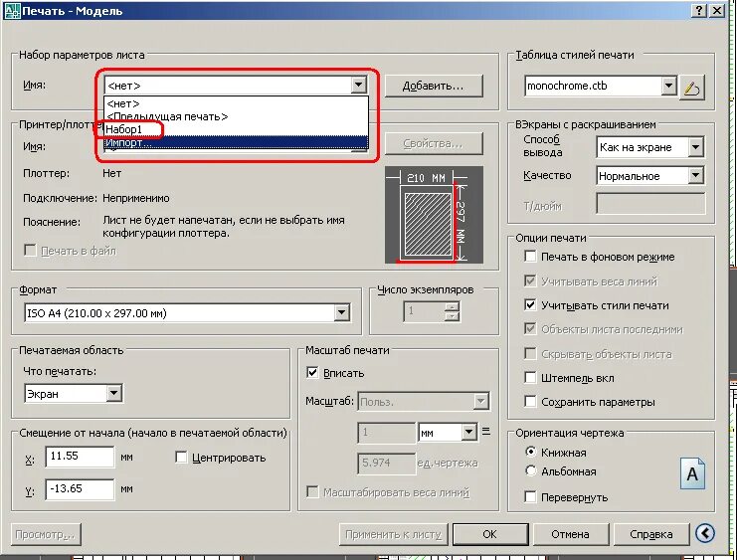Enable 'Центрировать' plot centering checkbox
The width and height of the screenshot is (737, 560).
(x=181, y=457)
